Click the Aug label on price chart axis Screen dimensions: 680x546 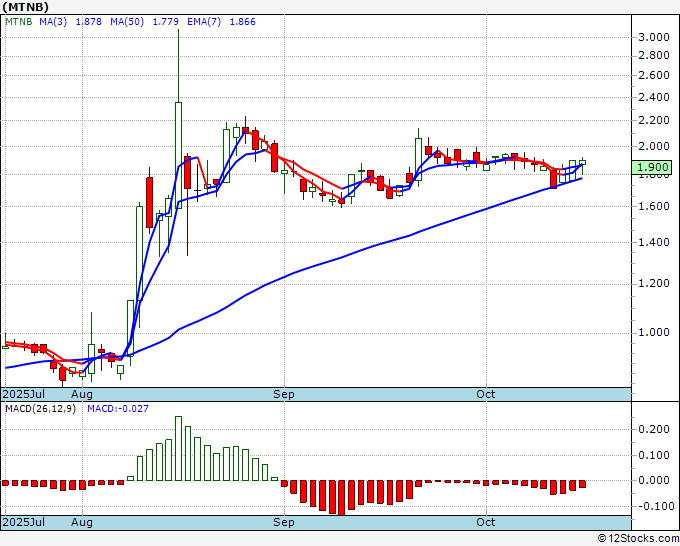(82, 394)
